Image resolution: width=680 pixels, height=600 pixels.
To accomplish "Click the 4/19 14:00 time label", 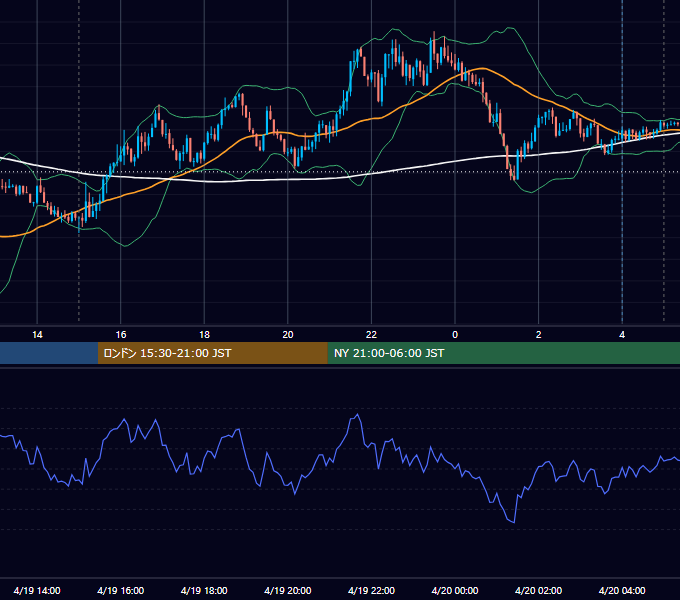I will (37, 590).
